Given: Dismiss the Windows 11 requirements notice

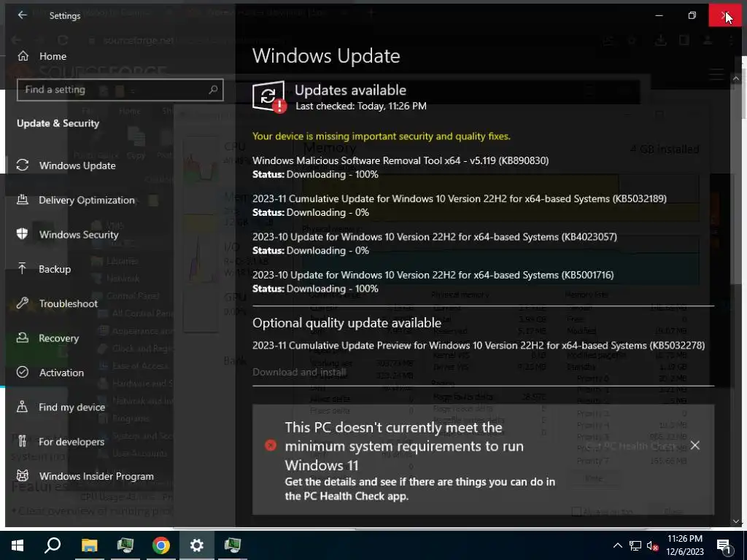Looking at the screenshot, I should [x=695, y=446].
